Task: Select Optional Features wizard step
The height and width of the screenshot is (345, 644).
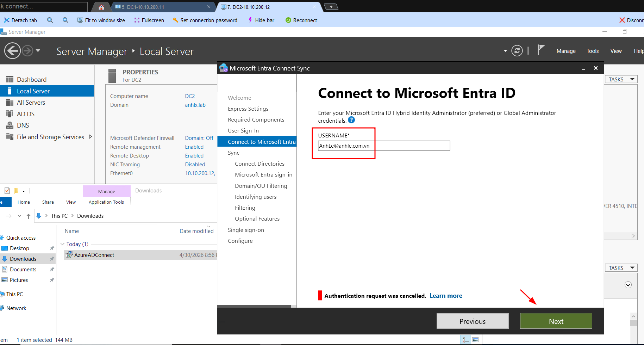Action: [257, 219]
